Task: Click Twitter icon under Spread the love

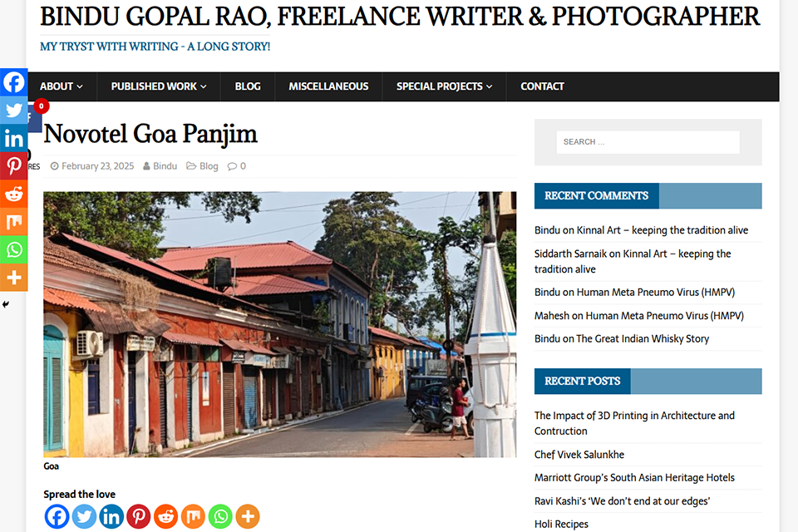Action: [x=84, y=516]
